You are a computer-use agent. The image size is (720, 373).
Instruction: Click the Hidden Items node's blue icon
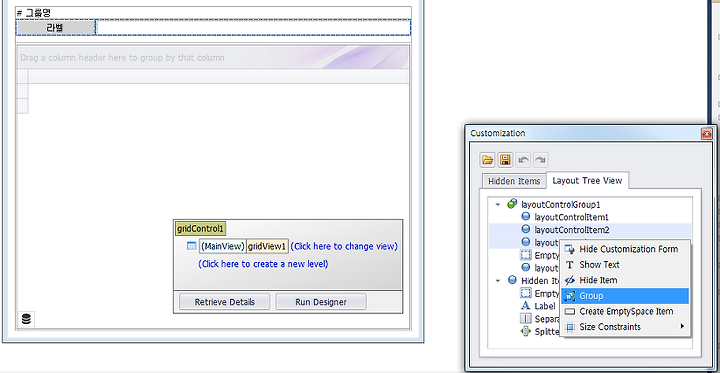[x=512, y=280]
